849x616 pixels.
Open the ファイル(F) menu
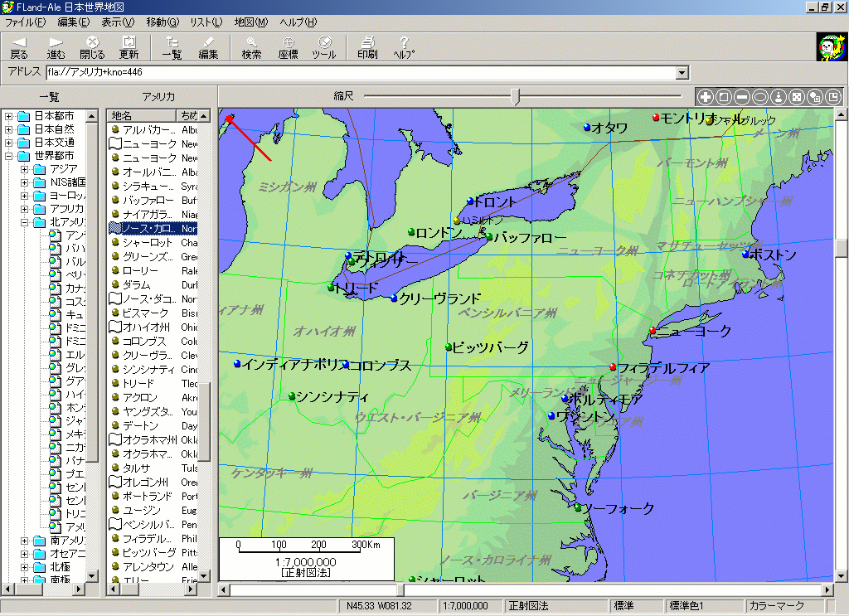coord(26,22)
